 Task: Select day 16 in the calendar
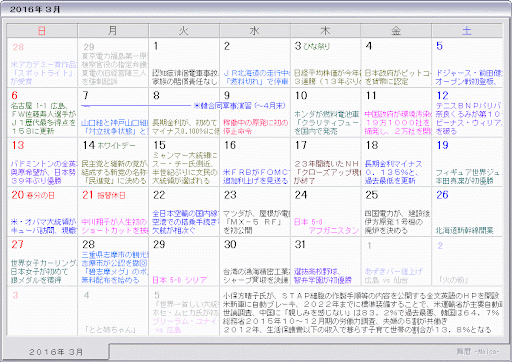point(255,162)
